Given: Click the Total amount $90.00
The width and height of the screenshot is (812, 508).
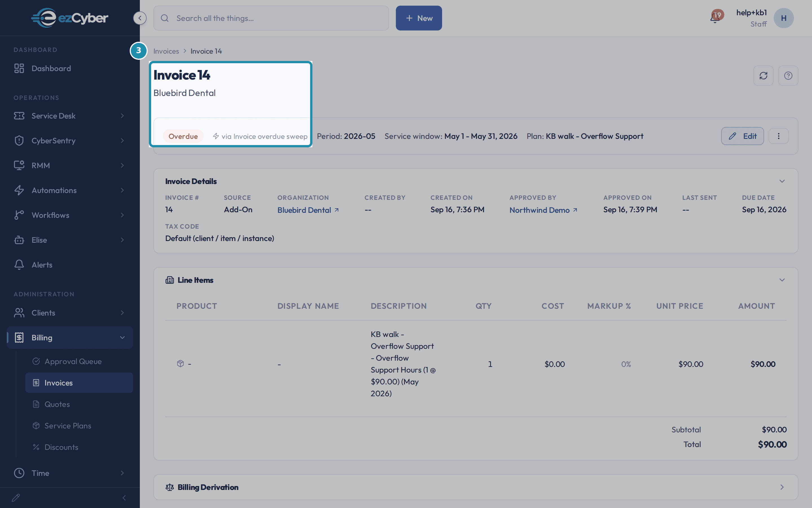Looking at the screenshot, I should coord(773,444).
